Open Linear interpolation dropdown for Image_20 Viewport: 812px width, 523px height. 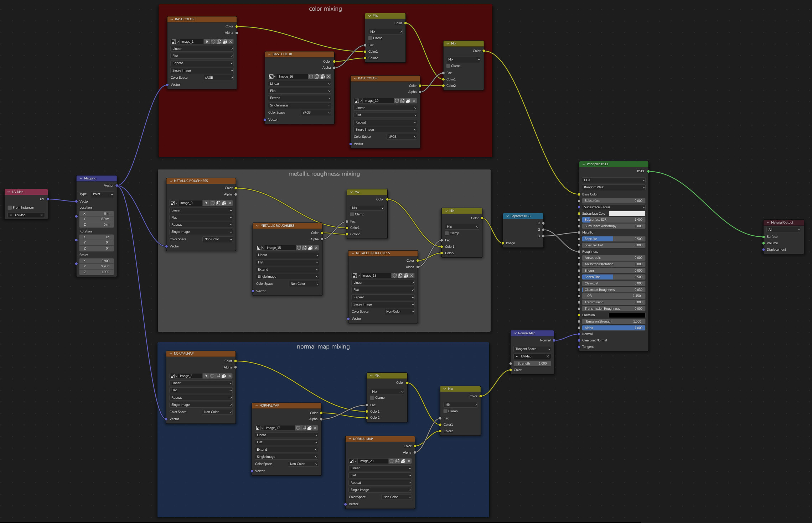(381, 468)
